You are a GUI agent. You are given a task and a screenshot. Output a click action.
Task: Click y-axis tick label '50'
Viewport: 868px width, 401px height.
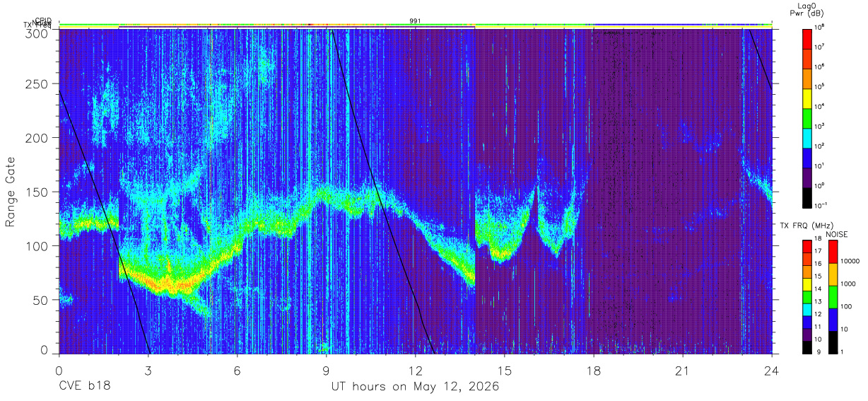(40, 300)
